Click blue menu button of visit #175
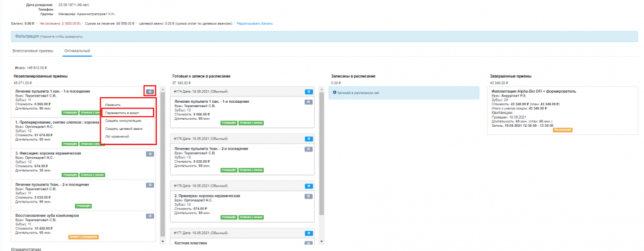This screenshot has height=251, width=644. point(308,139)
